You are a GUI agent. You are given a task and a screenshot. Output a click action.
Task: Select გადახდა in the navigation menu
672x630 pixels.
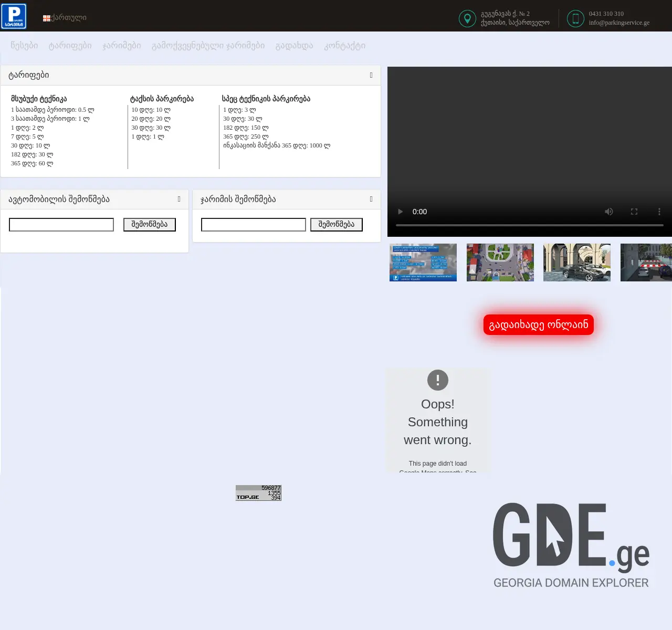point(294,46)
